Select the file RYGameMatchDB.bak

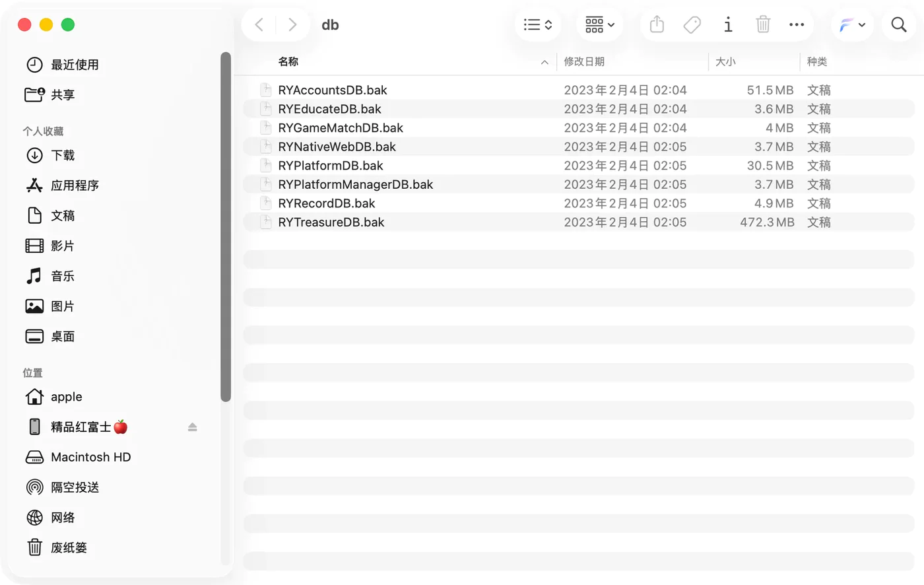579,127
